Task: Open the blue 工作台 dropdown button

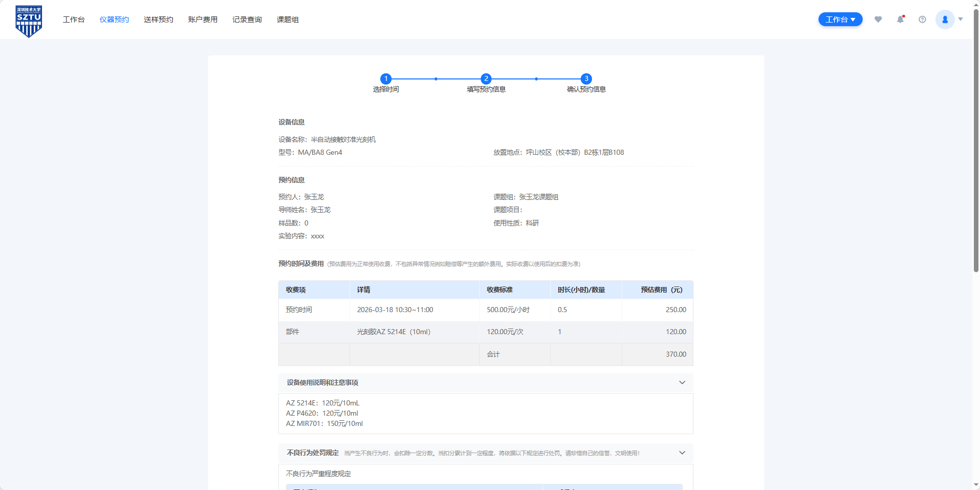Action: [x=840, y=19]
